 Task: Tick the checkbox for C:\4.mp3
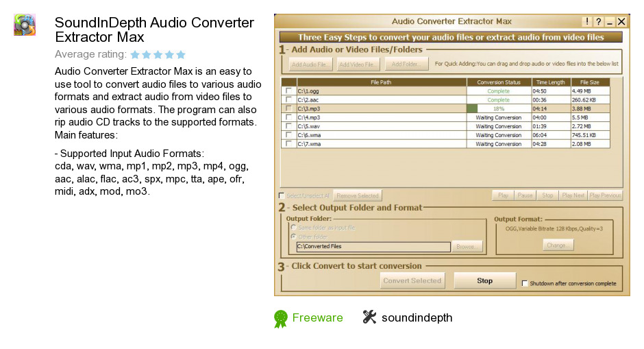[x=288, y=117]
